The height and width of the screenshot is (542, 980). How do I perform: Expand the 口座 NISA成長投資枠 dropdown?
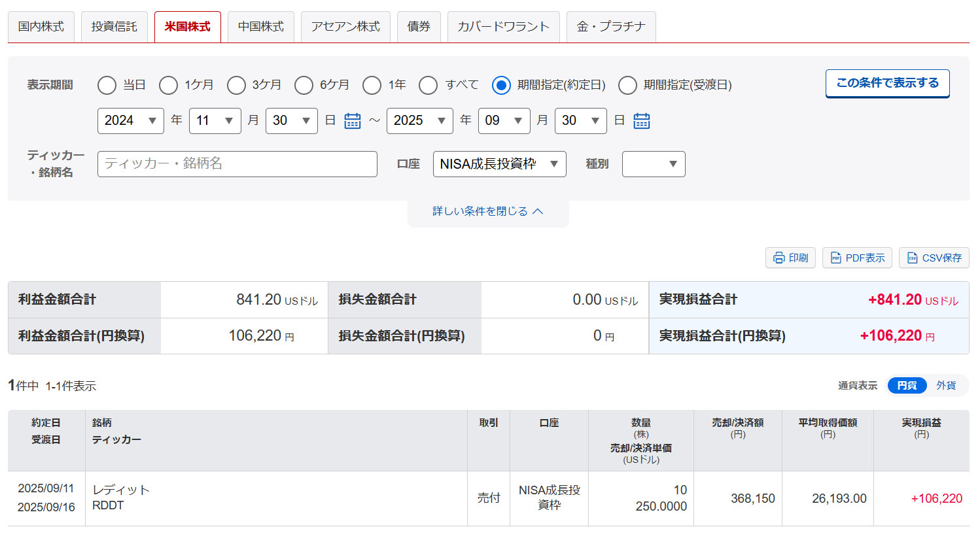(x=499, y=164)
